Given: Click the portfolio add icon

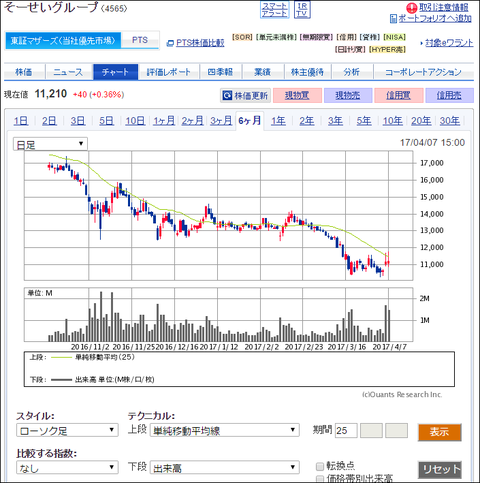Looking at the screenshot, I should click(393, 19).
